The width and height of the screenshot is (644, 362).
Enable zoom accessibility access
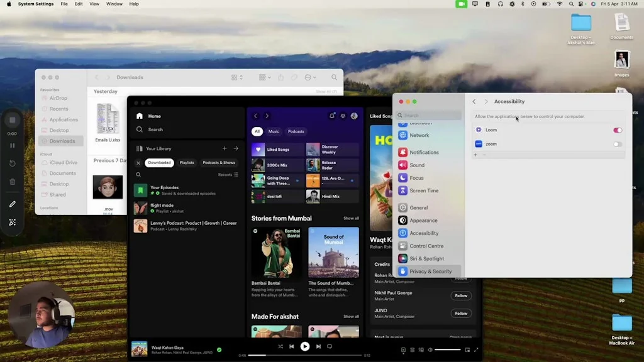pos(618,144)
